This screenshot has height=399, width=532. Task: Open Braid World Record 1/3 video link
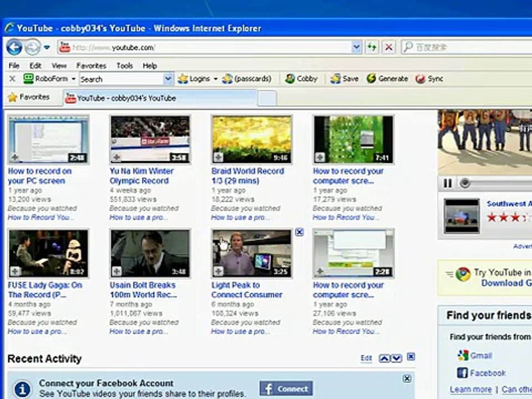point(248,176)
